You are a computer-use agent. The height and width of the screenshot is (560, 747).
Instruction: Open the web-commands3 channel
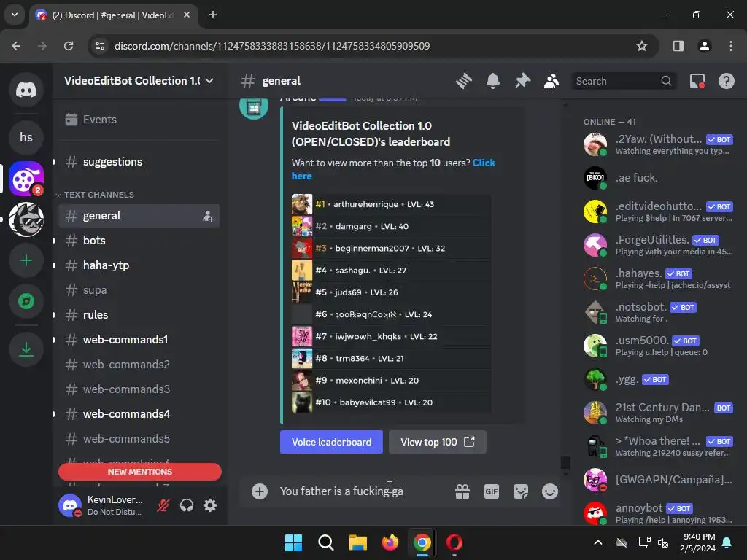click(x=138, y=389)
